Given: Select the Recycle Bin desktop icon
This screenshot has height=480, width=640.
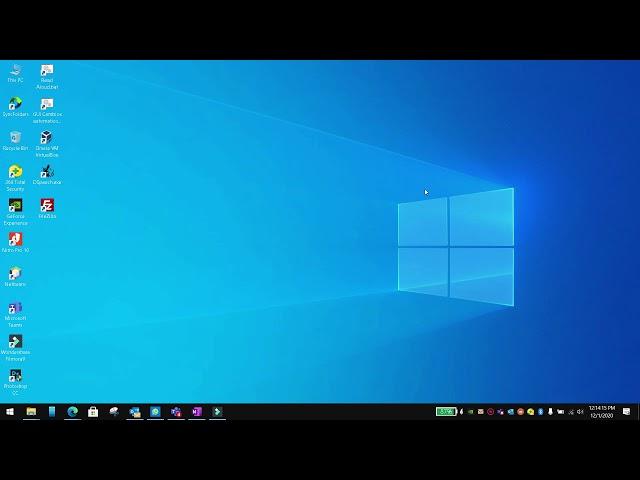Looking at the screenshot, I should pos(15,141).
